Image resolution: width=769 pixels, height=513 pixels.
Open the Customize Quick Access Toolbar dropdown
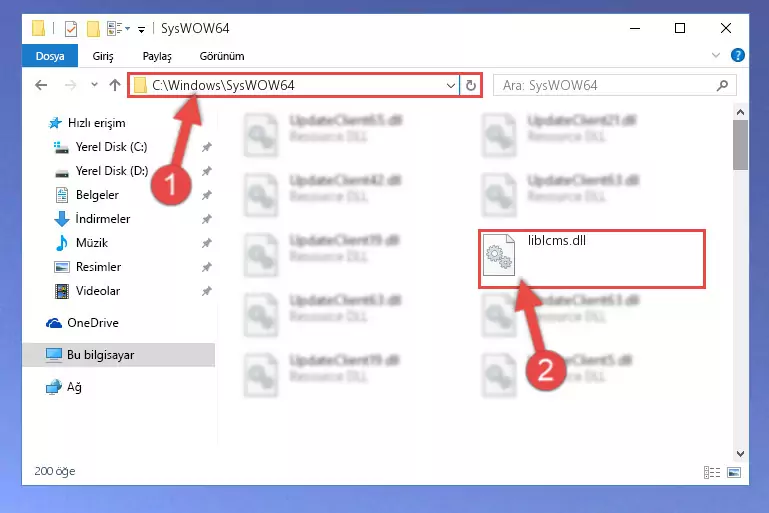point(141,30)
